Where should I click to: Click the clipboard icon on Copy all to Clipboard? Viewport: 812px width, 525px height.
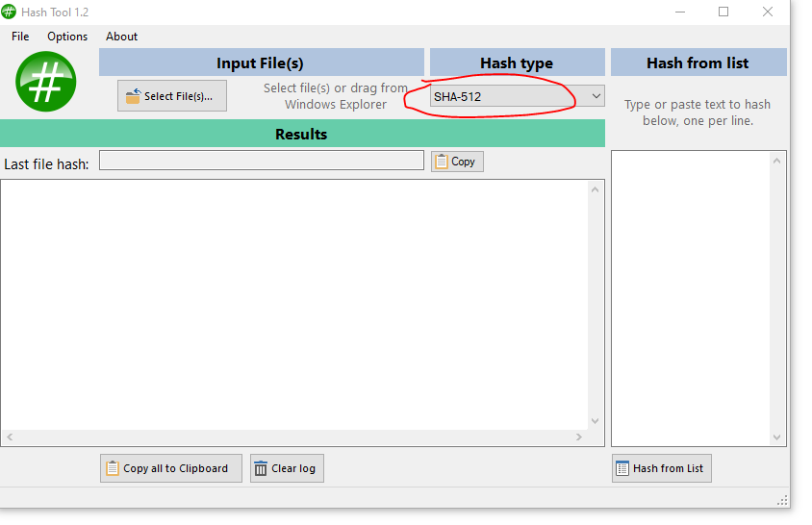tap(113, 468)
